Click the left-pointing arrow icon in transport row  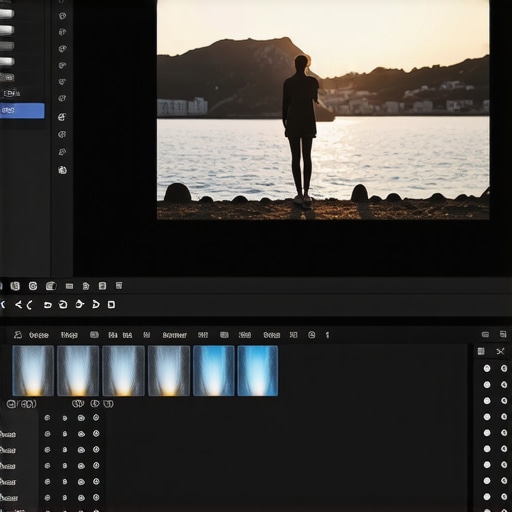coord(19,304)
